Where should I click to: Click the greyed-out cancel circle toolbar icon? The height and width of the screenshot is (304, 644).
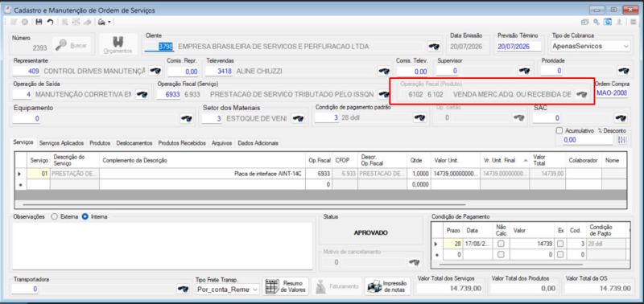tap(25, 22)
